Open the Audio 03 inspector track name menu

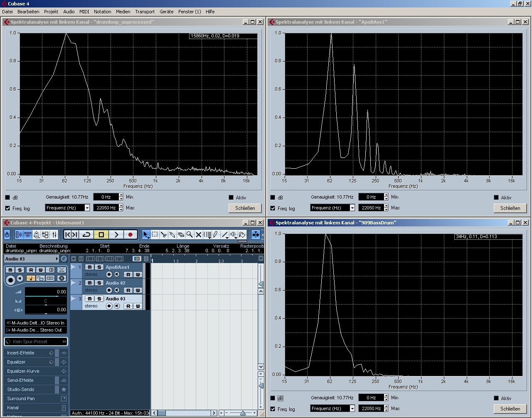(x=32, y=259)
